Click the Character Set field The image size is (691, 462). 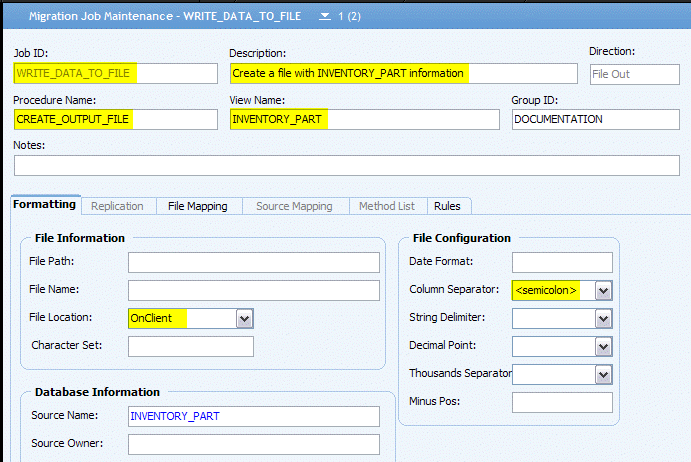click(x=191, y=346)
